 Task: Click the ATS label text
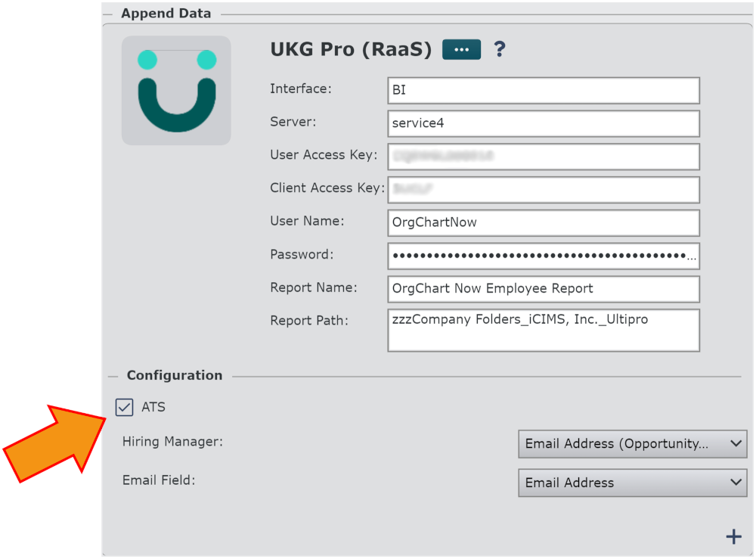[x=153, y=407]
